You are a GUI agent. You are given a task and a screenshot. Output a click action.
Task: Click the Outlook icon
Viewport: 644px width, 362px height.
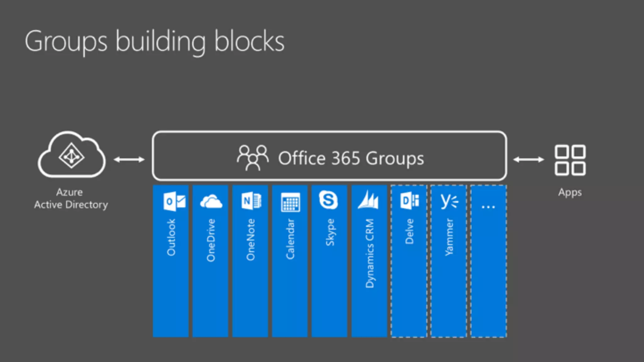pyautogui.click(x=174, y=201)
